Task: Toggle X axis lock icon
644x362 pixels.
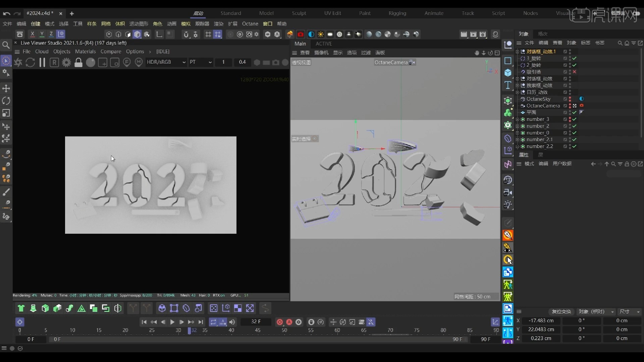Action: tap(32, 34)
